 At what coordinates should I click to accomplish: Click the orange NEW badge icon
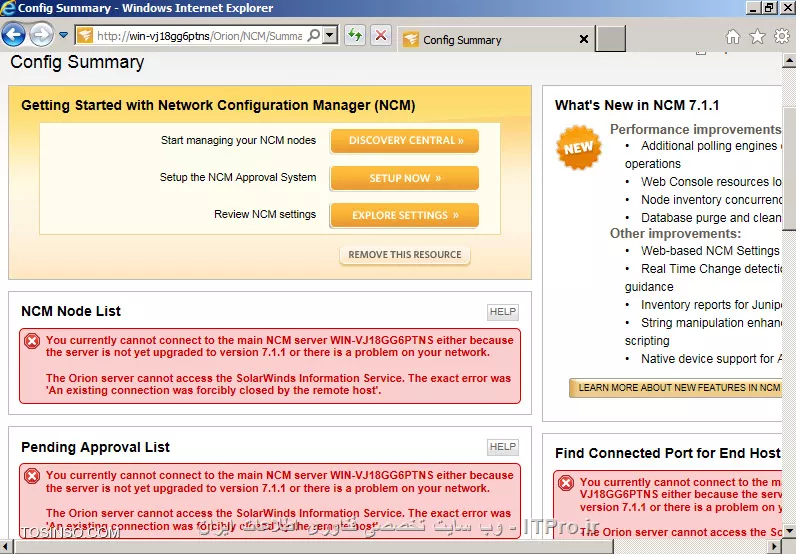(579, 147)
